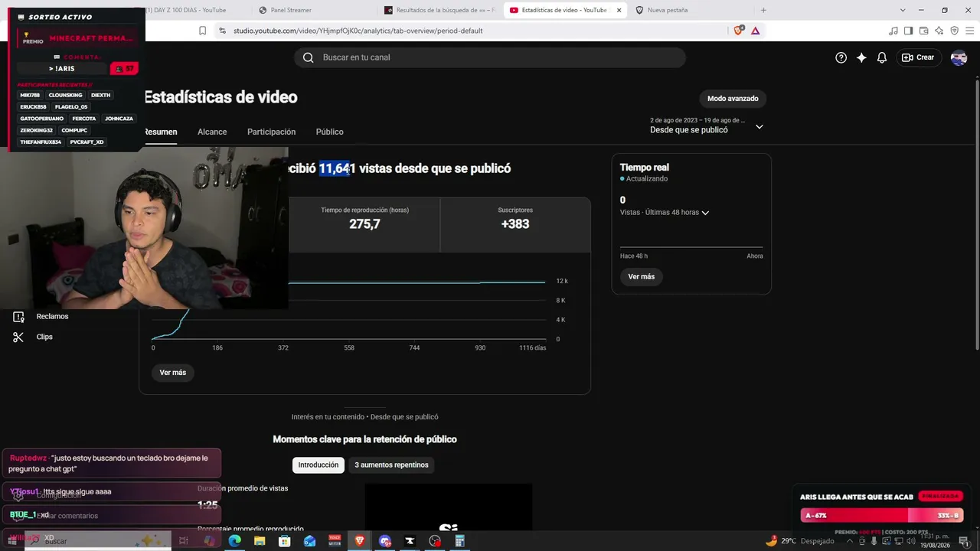Open Reclamos in the sidebar
This screenshot has width=980, height=551.
tap(52, 317)
